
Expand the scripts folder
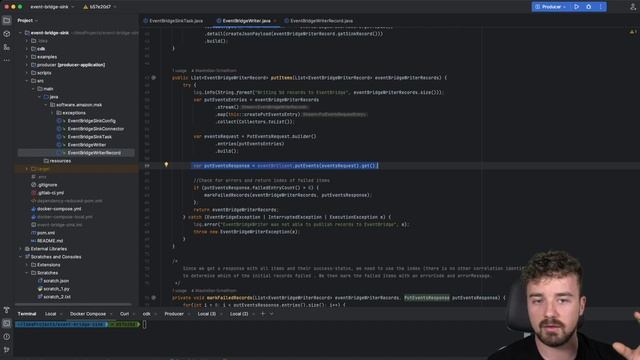(x=27, y=73)
